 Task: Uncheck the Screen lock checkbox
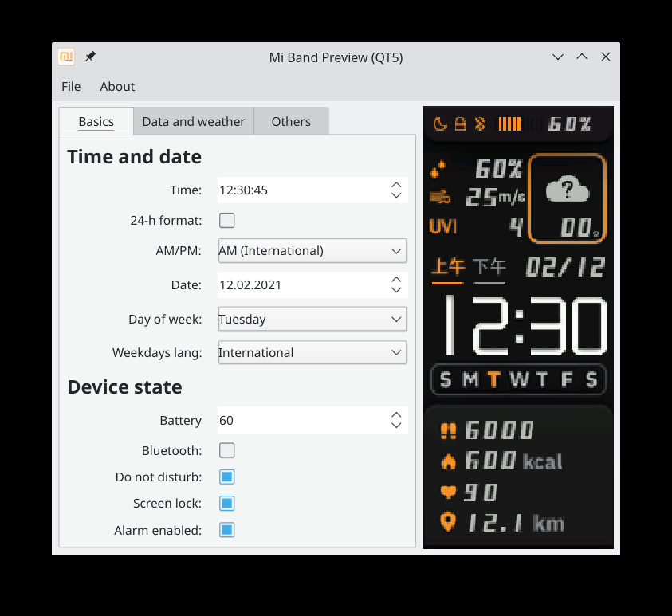226,503
